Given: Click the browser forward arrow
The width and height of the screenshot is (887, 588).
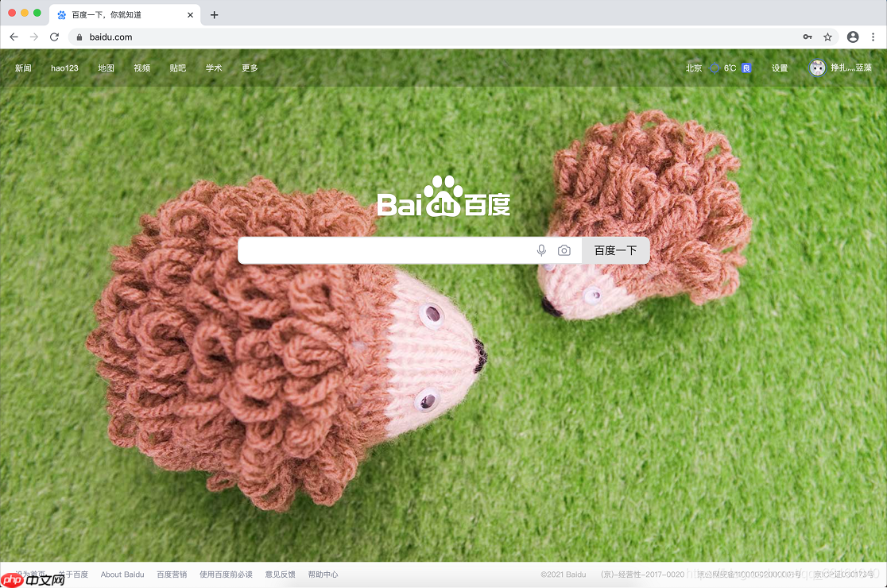Looking at the screenshot, I should [x=34, y=37].
